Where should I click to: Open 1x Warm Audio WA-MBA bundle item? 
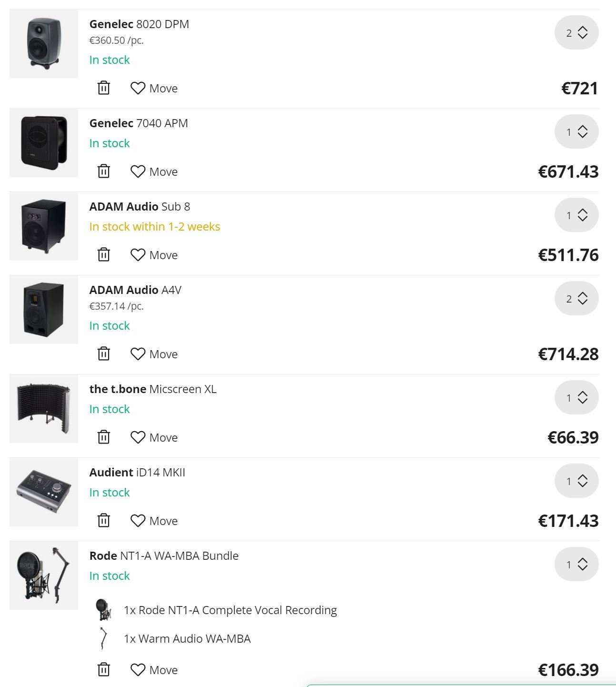187,639
